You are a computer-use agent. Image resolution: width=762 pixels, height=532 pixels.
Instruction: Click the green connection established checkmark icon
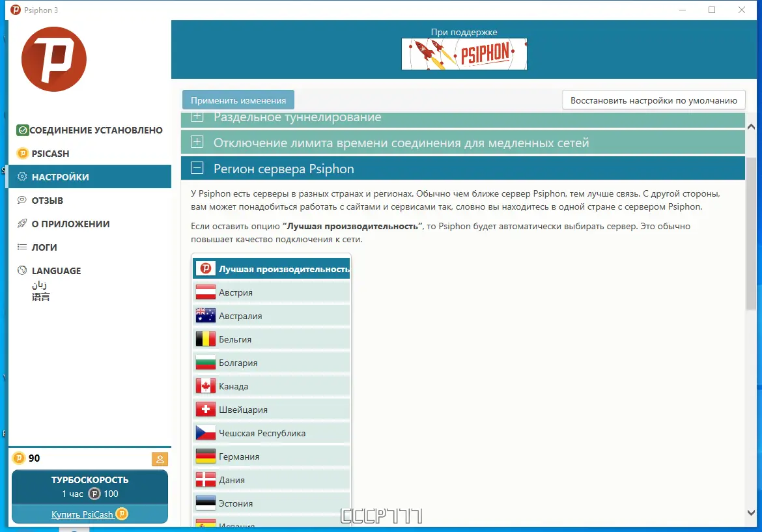(x=22, y=130)
